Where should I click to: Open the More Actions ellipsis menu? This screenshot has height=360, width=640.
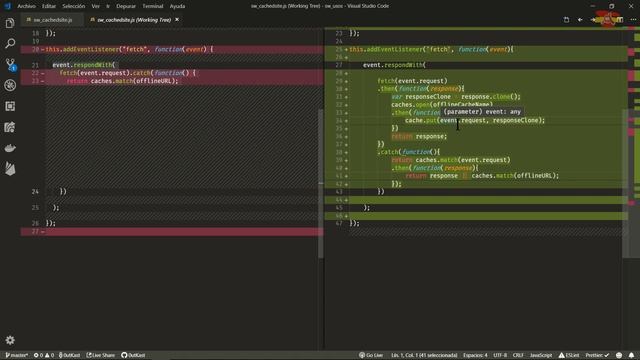tap(633, 20)
